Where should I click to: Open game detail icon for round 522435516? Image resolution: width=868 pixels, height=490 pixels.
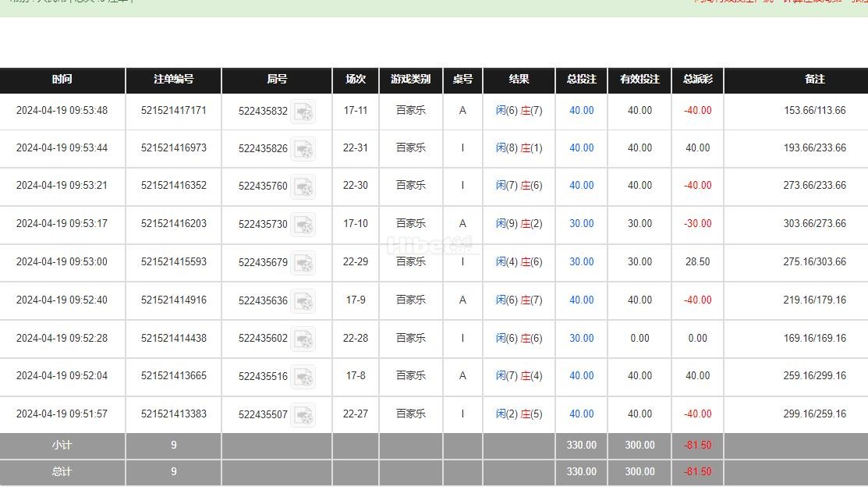click(x=303, y=377)
